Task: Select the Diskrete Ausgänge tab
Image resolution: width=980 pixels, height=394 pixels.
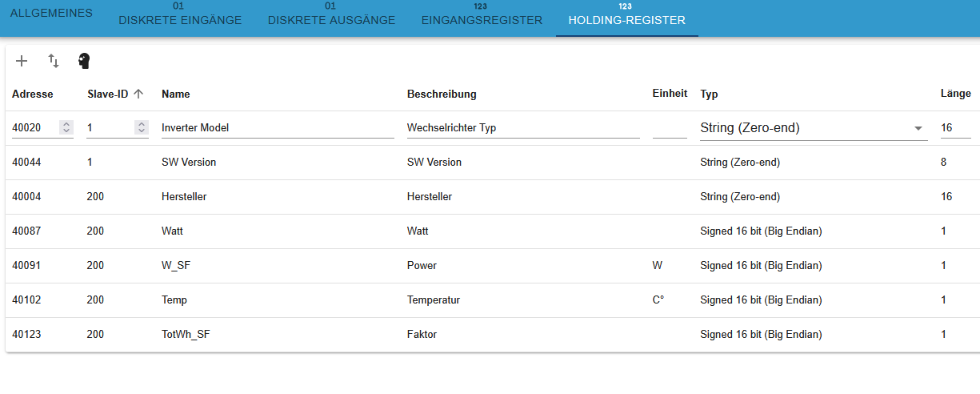Action: point(331,19)
